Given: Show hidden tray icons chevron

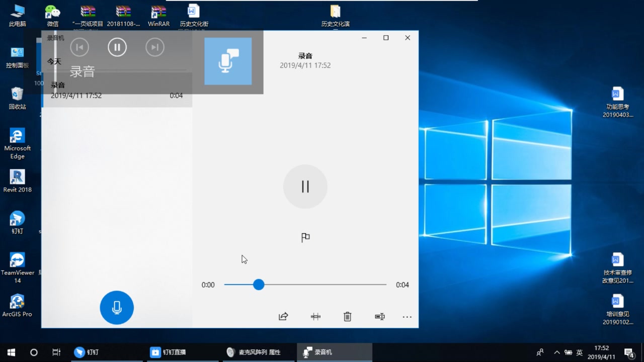Looking at the screenshot, I should (556, 352).
